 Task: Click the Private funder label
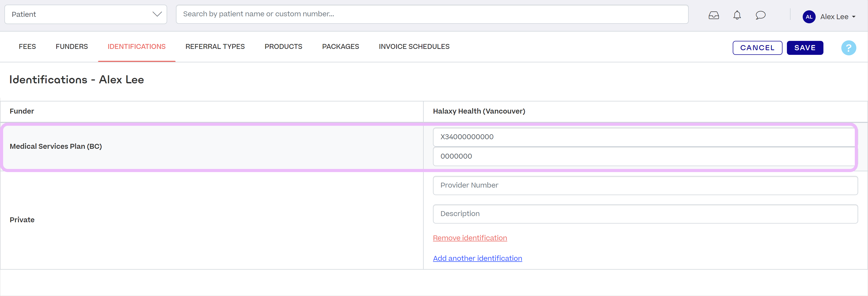[x=22, y=220]
